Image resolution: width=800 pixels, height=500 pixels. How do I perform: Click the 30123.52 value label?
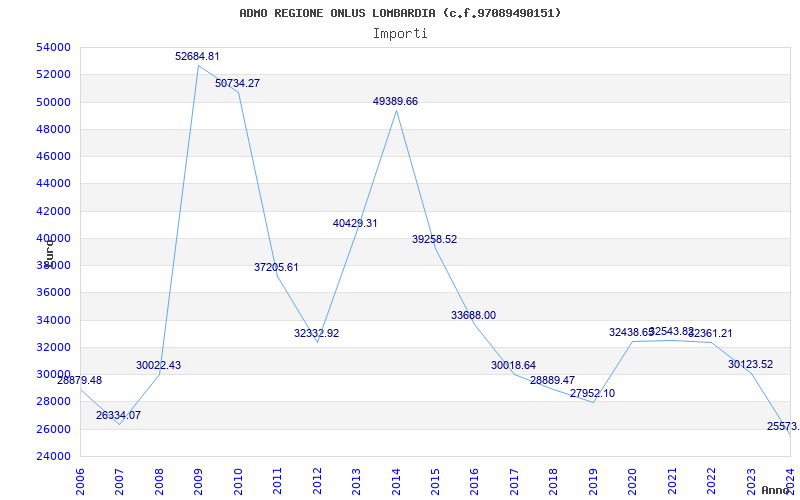(x=751, y=365)
